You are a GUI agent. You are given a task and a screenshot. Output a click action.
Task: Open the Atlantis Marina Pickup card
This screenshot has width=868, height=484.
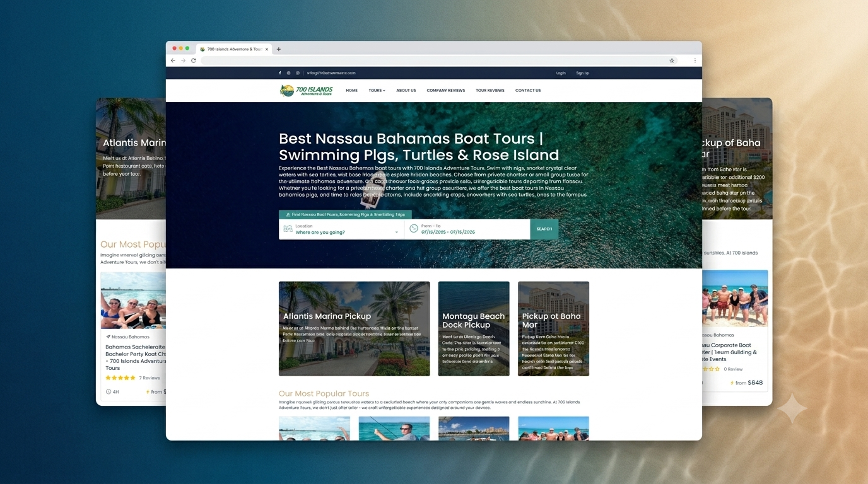click(x=354, y=329)
